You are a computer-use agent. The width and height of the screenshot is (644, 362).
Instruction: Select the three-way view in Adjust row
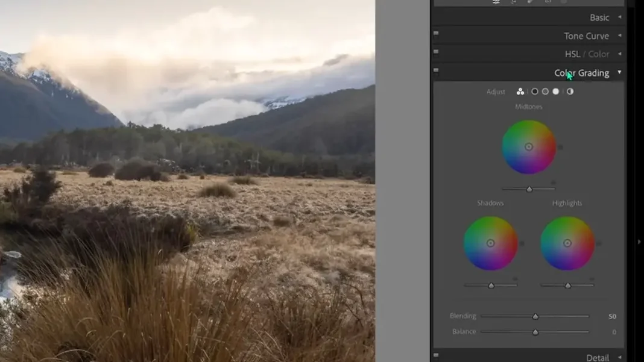tap(520, 92)
